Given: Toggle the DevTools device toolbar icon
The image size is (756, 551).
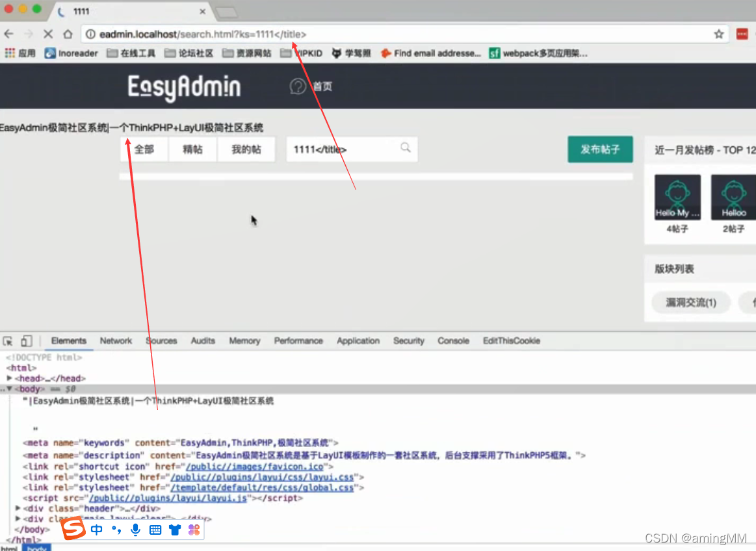Looking at the screenshot, I should point(26,341).
